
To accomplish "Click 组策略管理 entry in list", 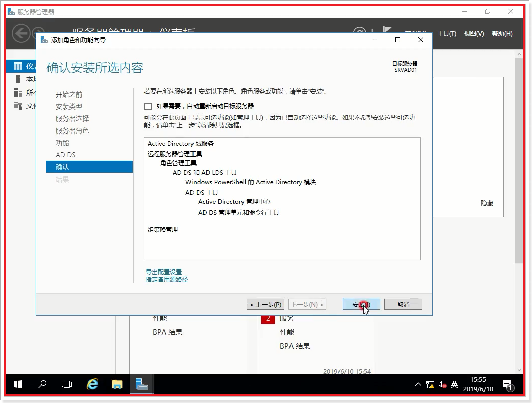I will [163, 229].
